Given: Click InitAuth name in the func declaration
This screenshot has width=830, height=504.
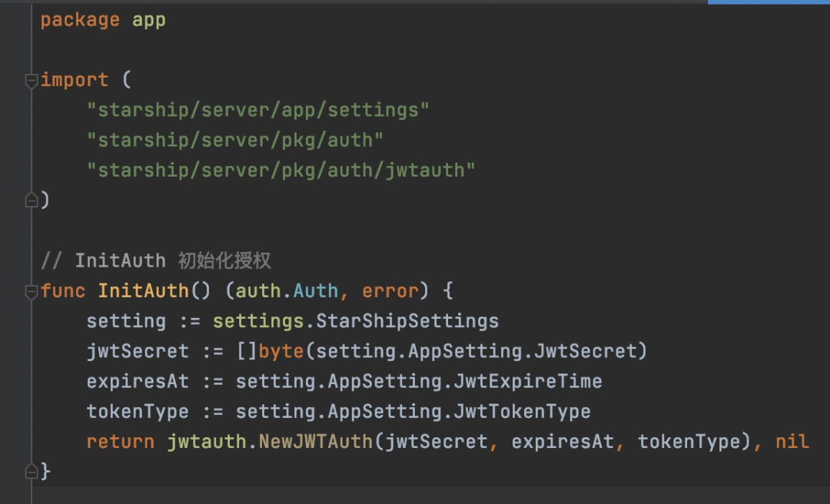Looking at the screenshot, I should [143, 291].
